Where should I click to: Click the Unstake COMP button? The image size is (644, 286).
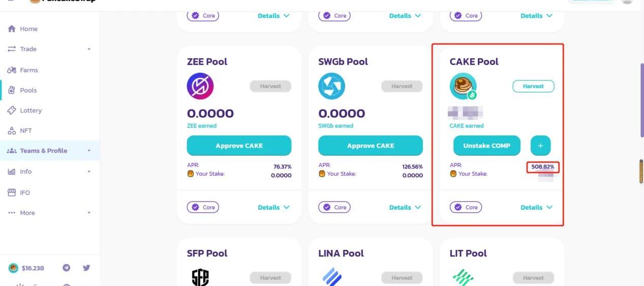486,146
